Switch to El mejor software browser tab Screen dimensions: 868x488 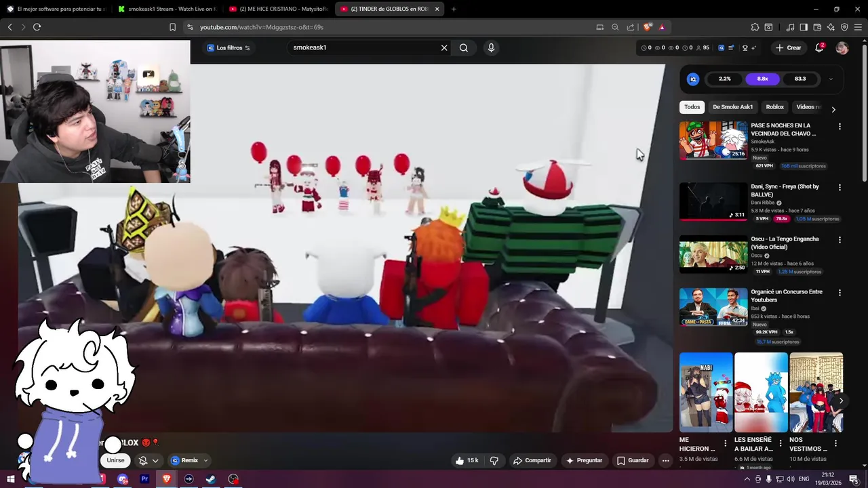pos(56,9)
